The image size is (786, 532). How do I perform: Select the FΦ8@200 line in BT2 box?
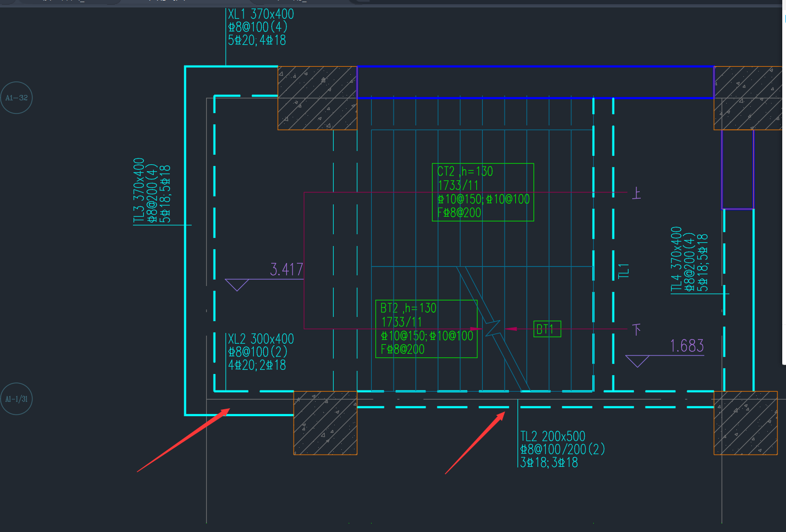point(403,350)
